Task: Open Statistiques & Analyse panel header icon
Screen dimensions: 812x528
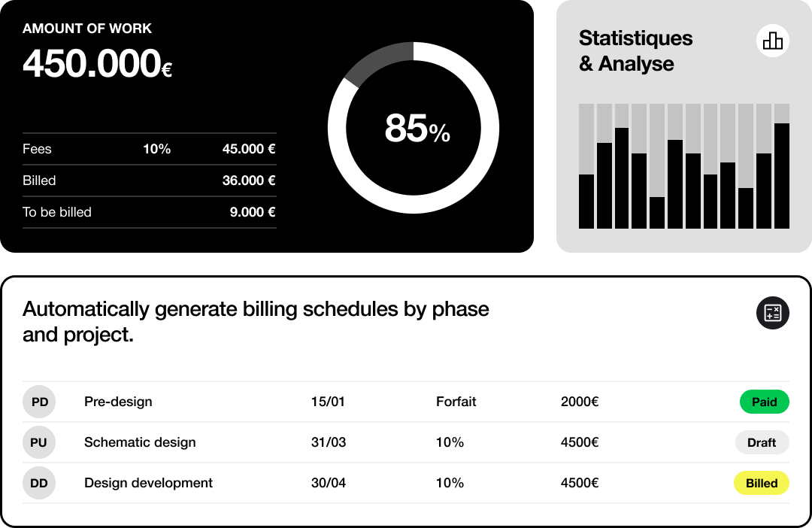Action: (772, 41)
